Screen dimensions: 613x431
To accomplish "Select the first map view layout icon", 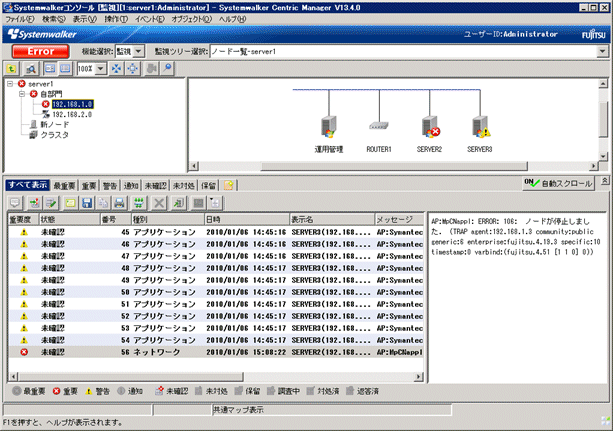I will [x=50, y=69].
